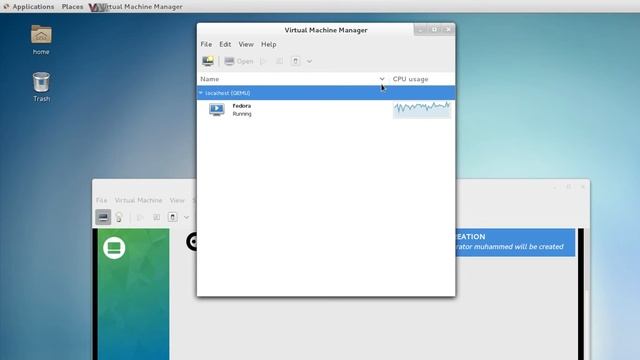The image size is (640, 360).
Task: Open File menu in the fedora console window
Action: coord(101,200)
